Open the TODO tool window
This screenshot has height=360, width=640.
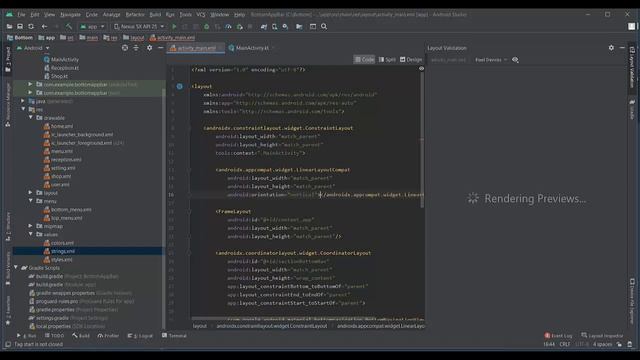[54, 336]
